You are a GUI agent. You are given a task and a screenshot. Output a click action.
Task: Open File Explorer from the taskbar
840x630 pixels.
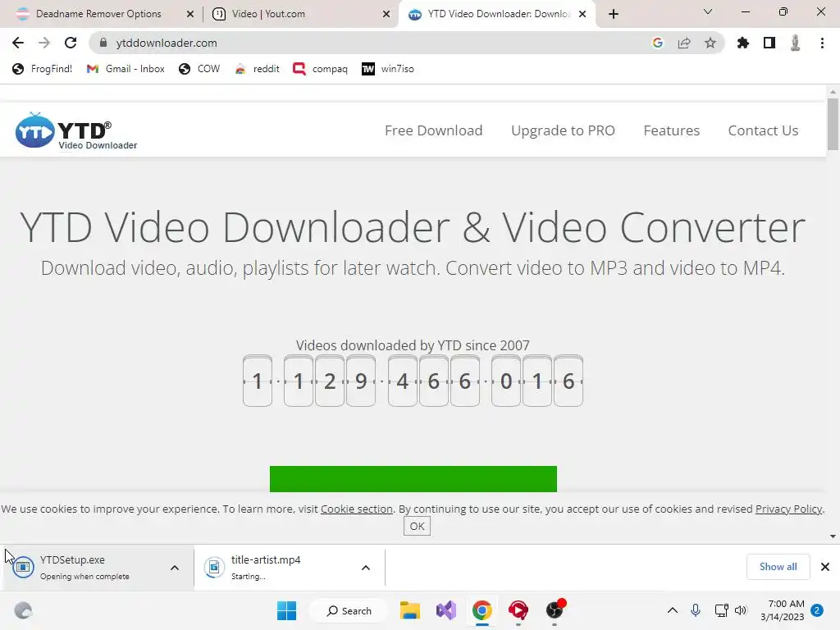[x=410, y=610]
